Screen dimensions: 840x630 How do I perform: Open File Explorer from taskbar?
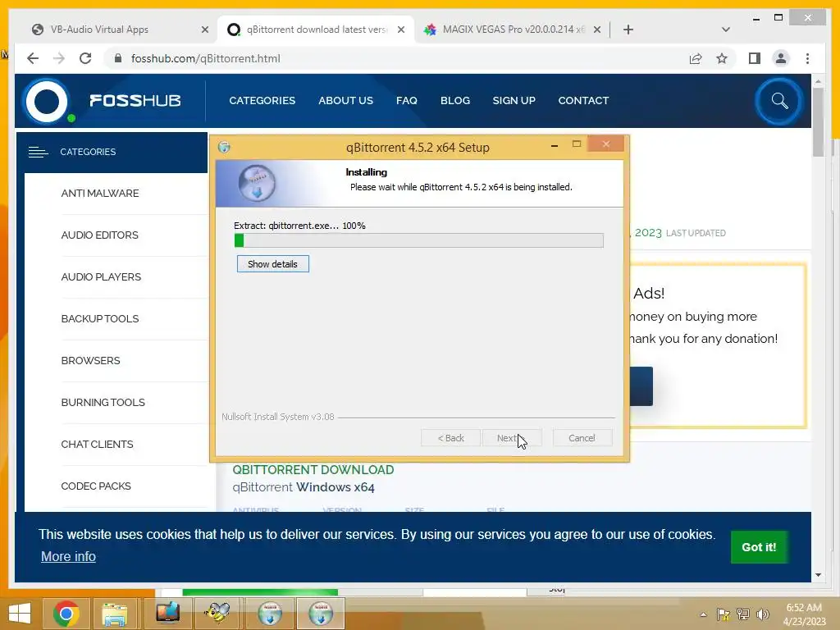coord(115,614)
